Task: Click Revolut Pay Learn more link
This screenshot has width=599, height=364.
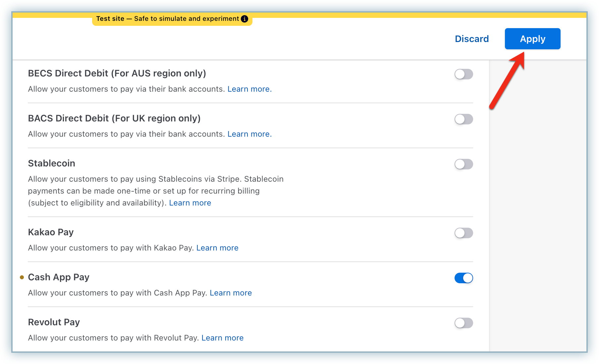Action: [222, 338]
